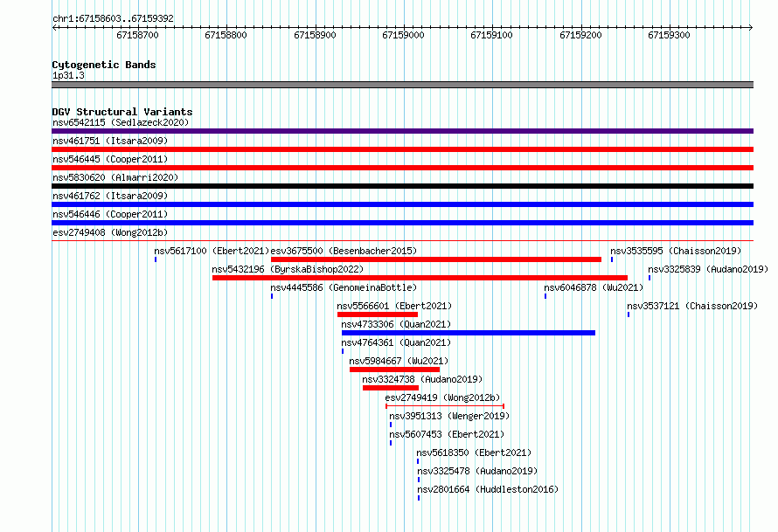Select the nsv5566601 (Ebert2021) red bar
This screenshot has height=532, width=778.
pyautogui.click(x=378, y=314)
